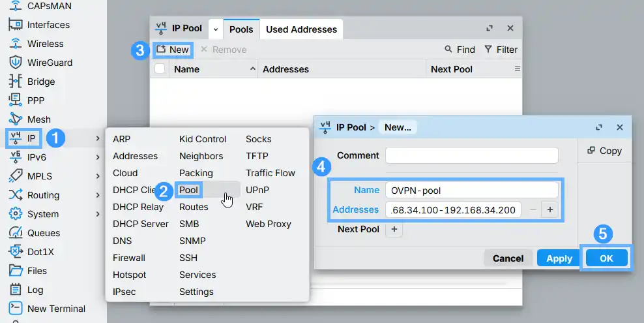Select Pool in the IP submenu
This screenshot has height=323, width=644.
tap(188, 190)
